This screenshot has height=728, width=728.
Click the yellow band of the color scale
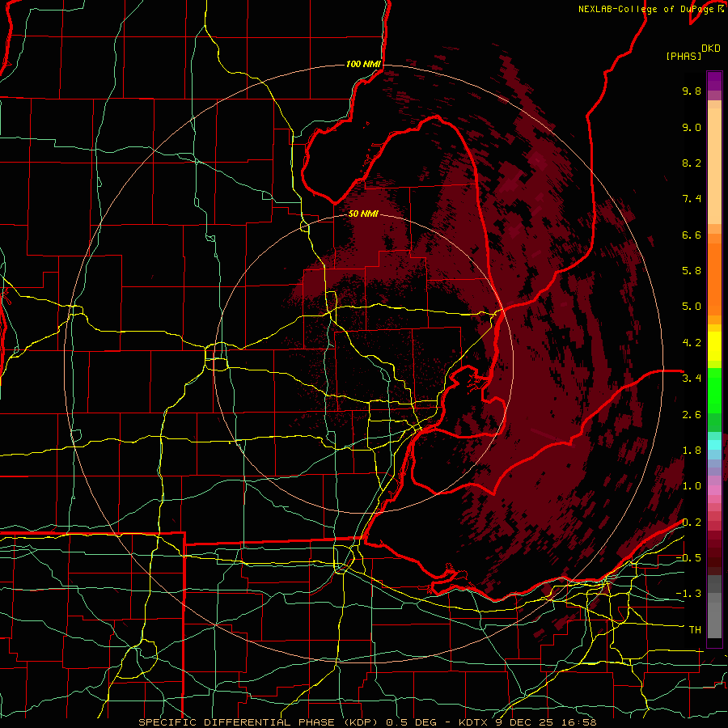point(714,346)
